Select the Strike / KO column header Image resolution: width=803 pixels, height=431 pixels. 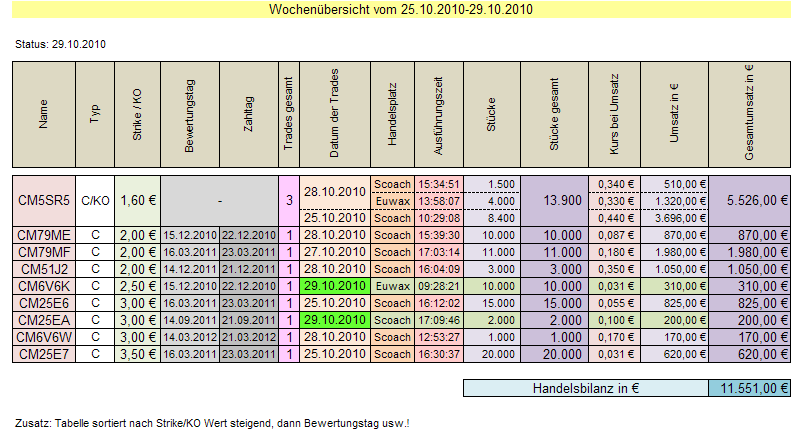coord(137,118)
